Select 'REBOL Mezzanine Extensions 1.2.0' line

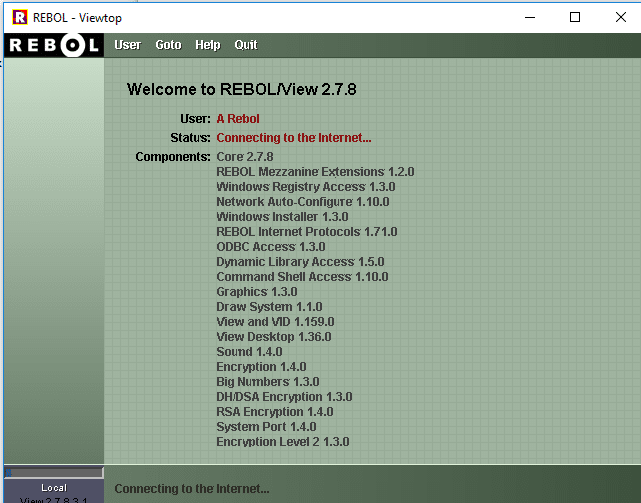315,172
